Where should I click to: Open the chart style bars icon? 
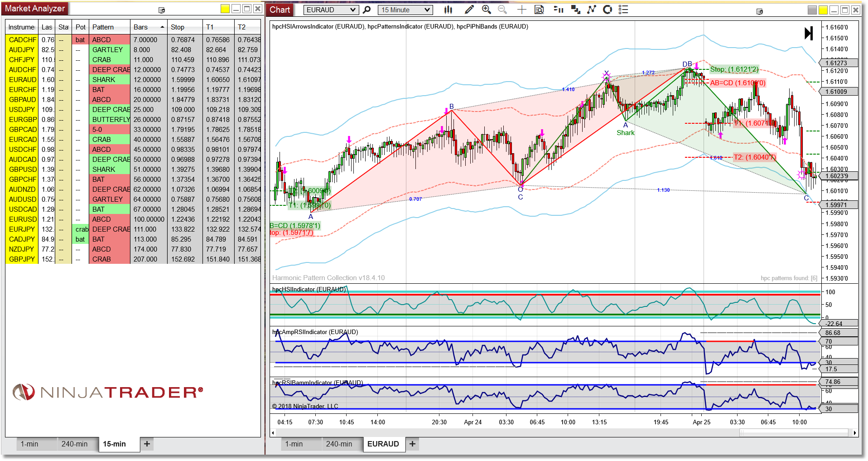(448, 10)
